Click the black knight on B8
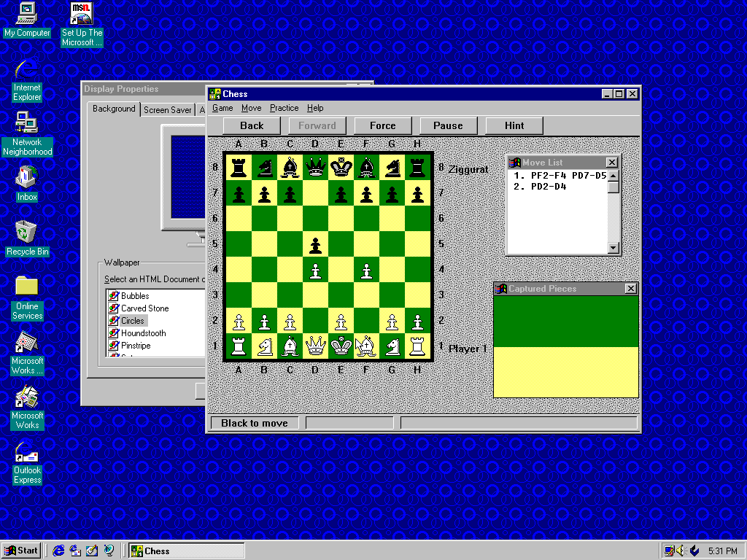Screen dimensions: 747x560 pyautogui.click(x=264, y=168)
